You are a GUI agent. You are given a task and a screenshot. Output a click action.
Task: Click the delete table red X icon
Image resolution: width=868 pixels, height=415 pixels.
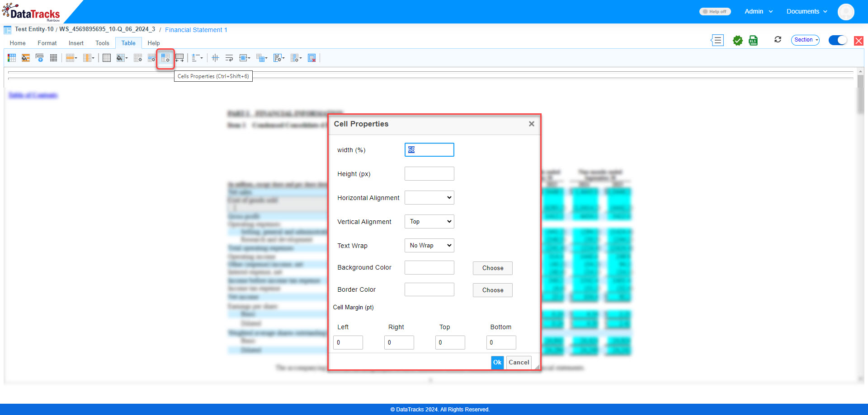312,58
